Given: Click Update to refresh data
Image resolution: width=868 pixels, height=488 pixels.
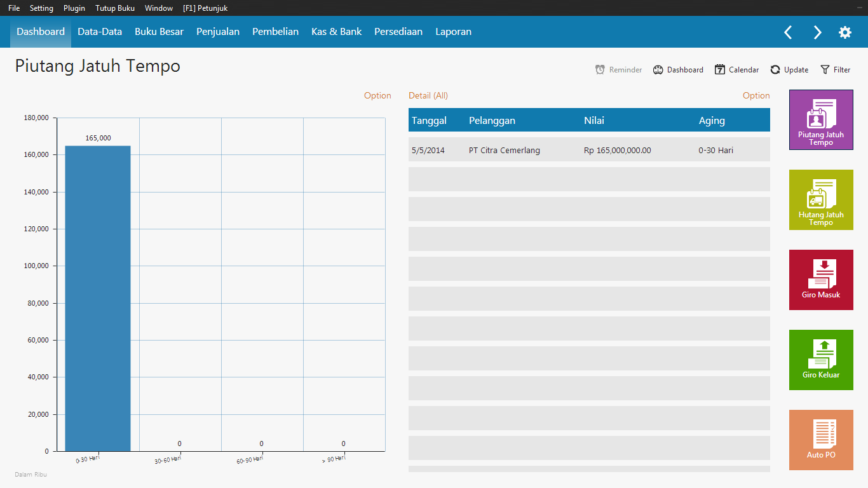Looking at the screenshot, I should coord(789,70).
